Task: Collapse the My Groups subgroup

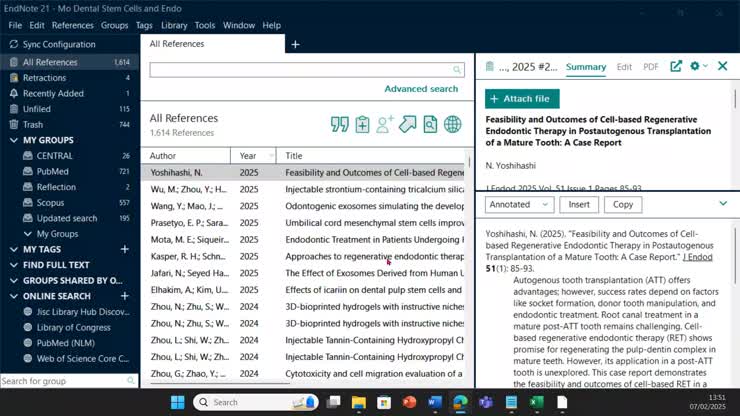Action: tap(27, 234)
